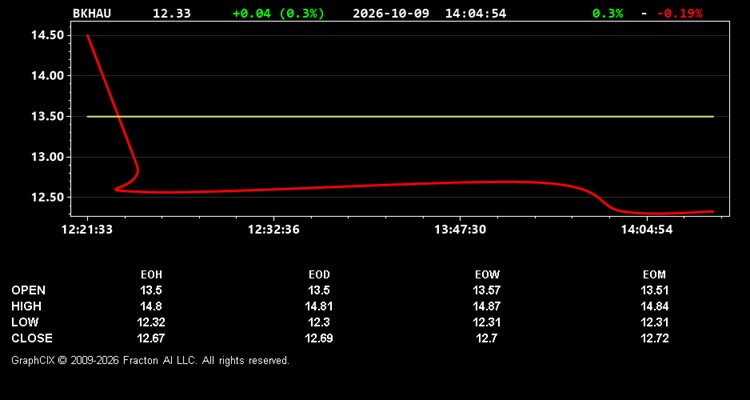Click the green +0.04 (0.3%) change
Viewport: 750px width, 400px height.
[x=278, y=13]
